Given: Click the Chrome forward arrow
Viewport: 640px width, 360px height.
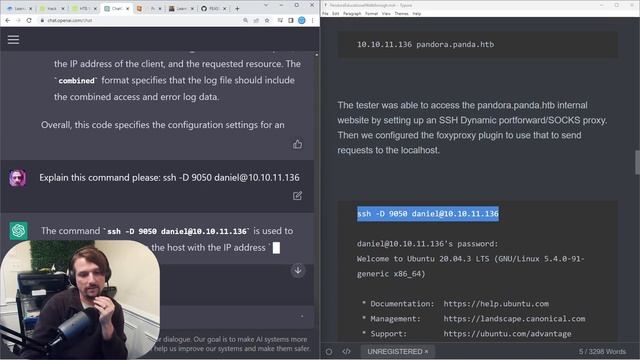Looking at the screenshot, I should click(18, 20).
